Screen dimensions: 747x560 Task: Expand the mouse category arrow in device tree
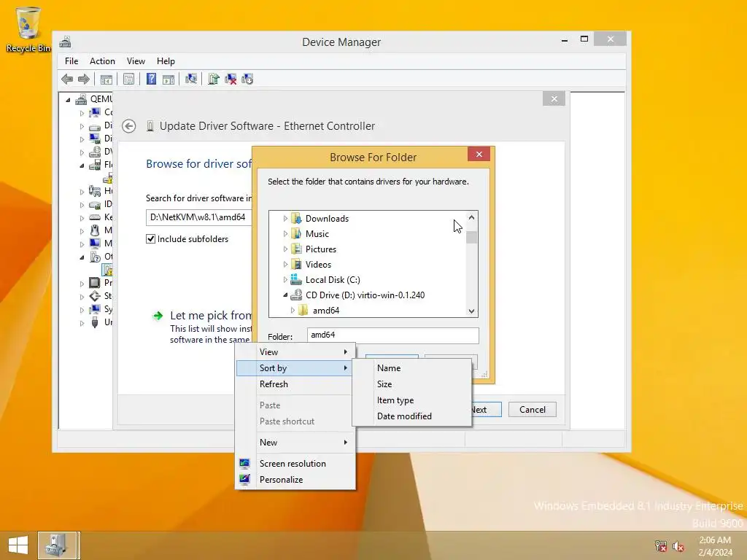[x=82, y=231]
